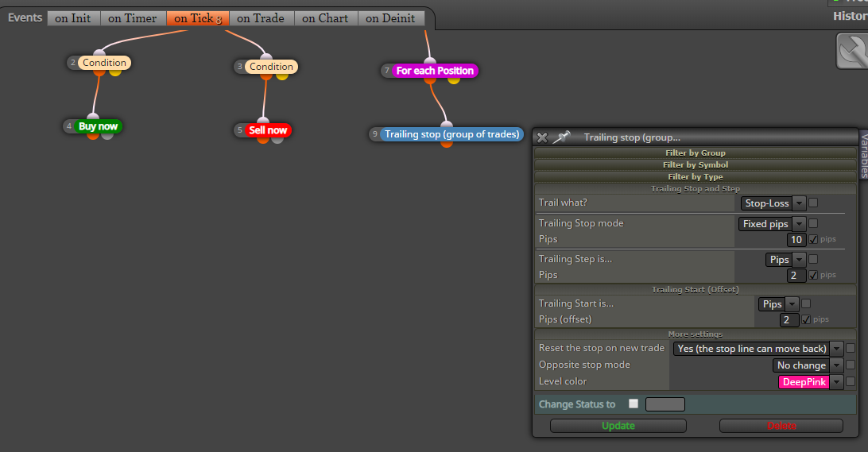Click the Update button
Screen dimensions: 868x452
(x=618, y=426)
